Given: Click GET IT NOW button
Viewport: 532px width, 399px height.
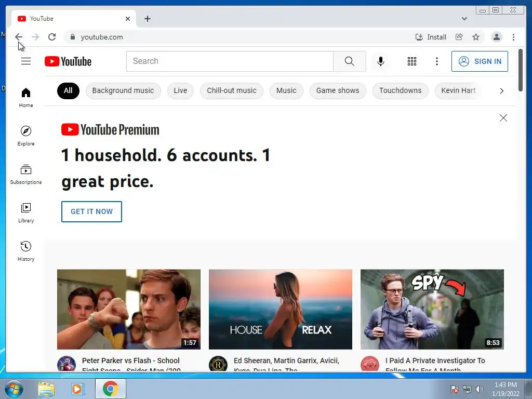Looking at the screenshot, I should (91, 212).
